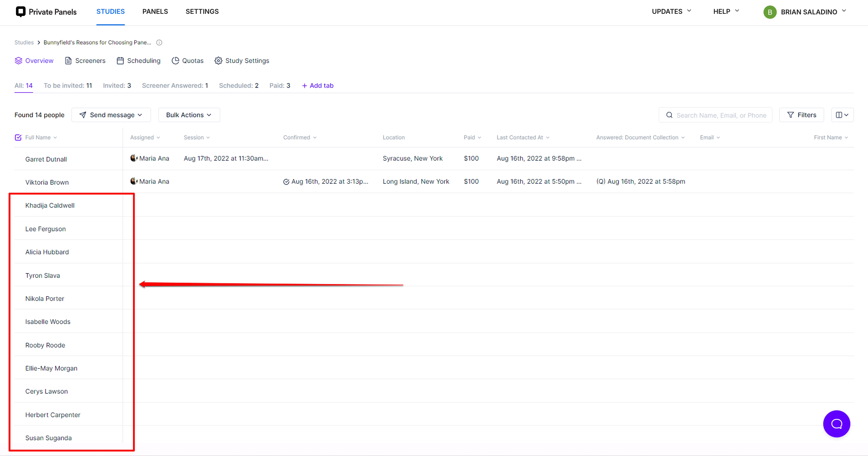This screenshot has width=868, height=456.
Task: Click the Location column header
Action: coord(394,138)
